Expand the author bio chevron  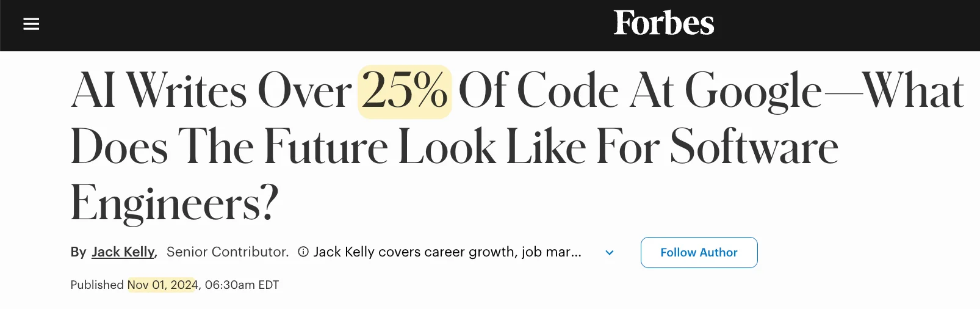click(609, 252)
